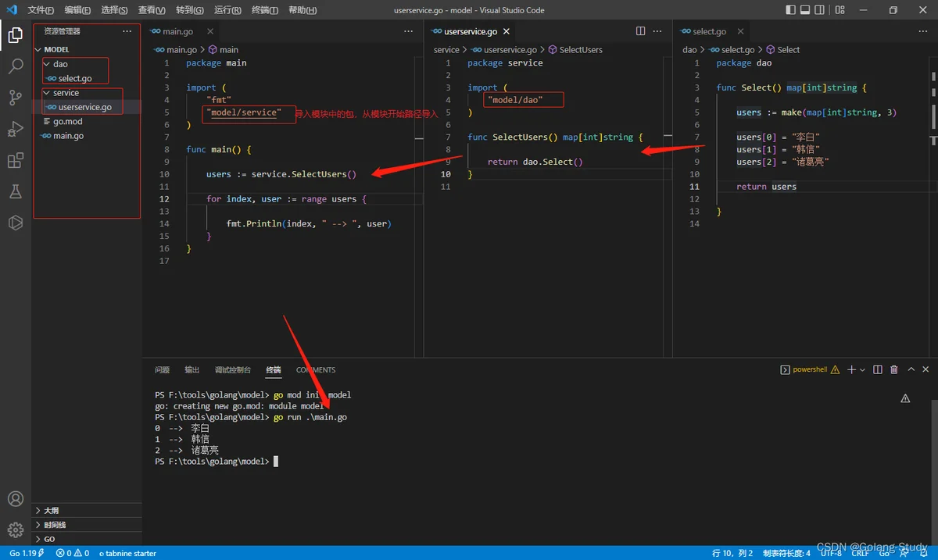Open the 编辑(E) menu
This screenshot has width=938, height=560.
(77, 10)
